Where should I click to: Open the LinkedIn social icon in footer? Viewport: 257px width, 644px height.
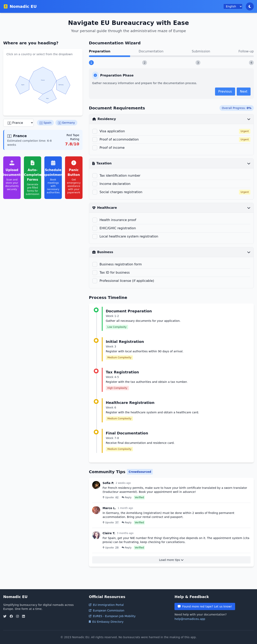(23, 616)
